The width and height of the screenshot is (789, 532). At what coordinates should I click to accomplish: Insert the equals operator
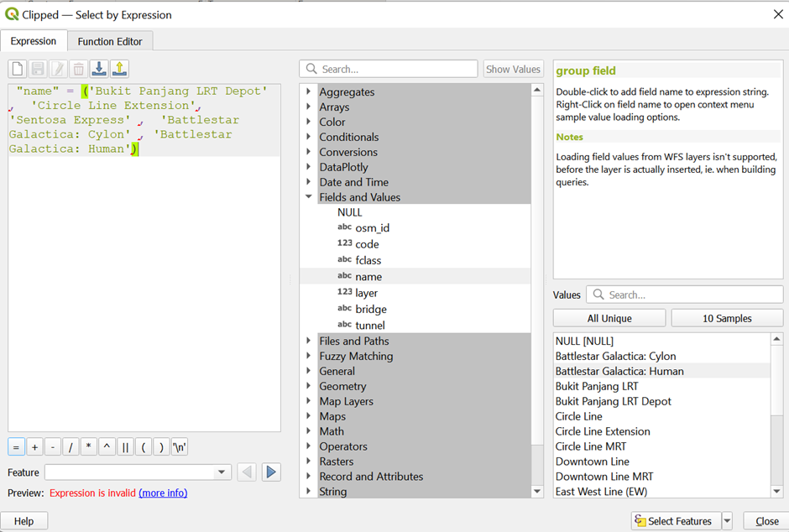point(16,447)
